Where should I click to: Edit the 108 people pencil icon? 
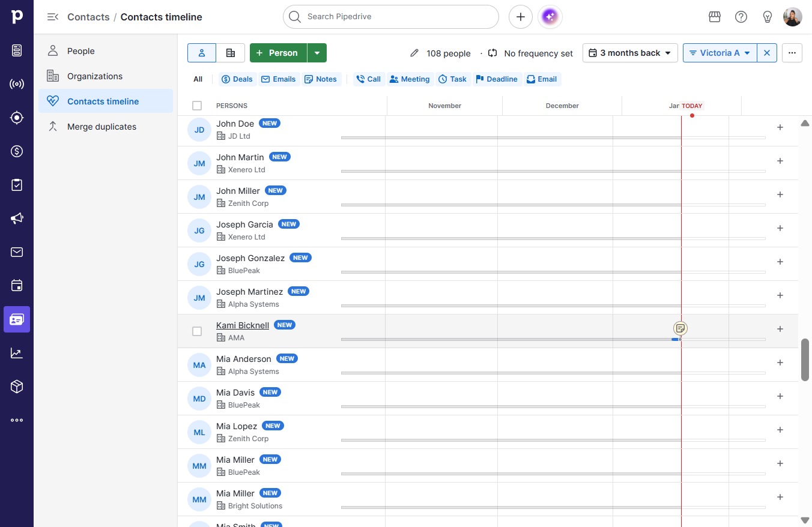(414, 53)
